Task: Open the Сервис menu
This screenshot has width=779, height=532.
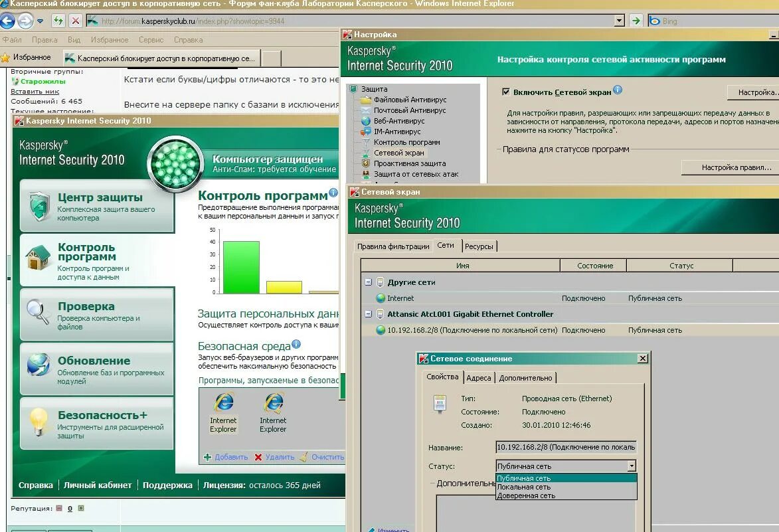Action: point(151,40)
